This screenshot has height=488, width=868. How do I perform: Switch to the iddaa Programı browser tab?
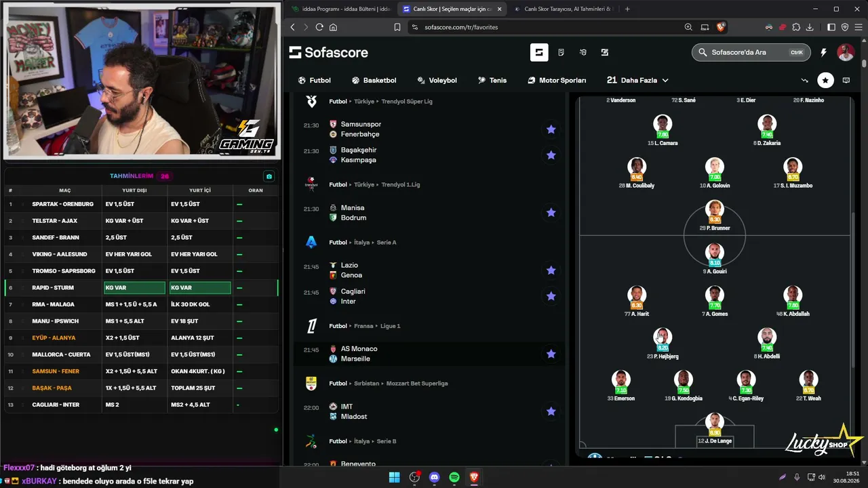click(x=341, y=9)
